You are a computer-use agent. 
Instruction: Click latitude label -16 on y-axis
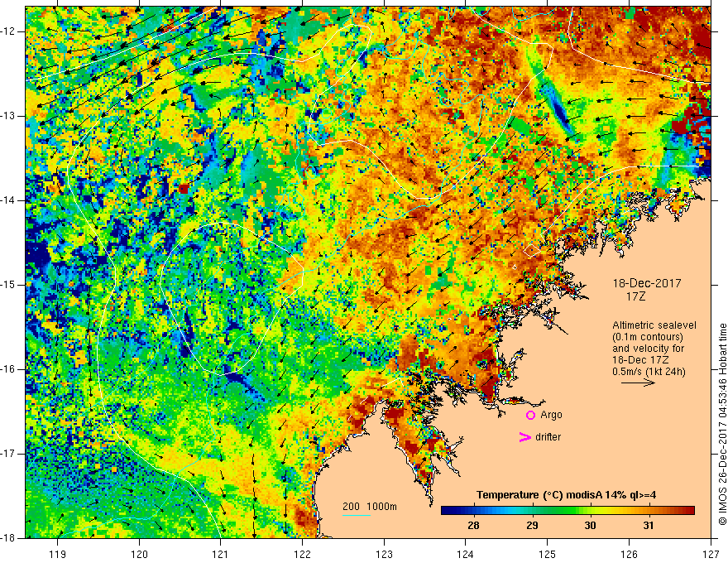pyautogui.click(x=8, y=369)
